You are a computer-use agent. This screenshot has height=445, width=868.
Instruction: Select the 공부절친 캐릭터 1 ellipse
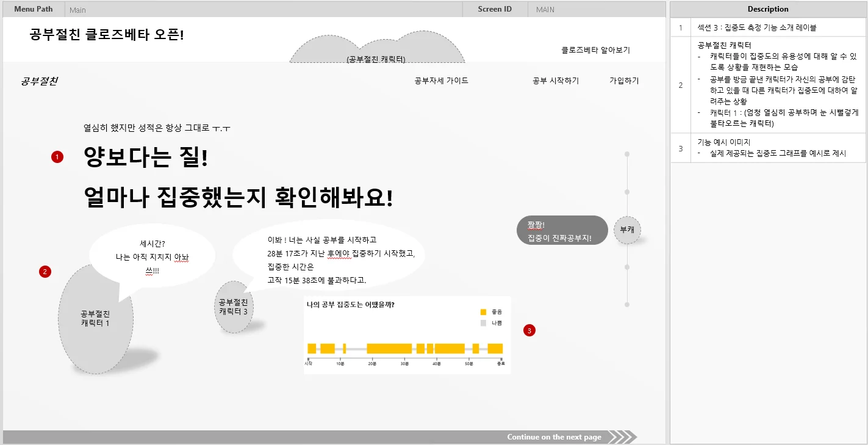pyautogui.click(x=96, y=319)
